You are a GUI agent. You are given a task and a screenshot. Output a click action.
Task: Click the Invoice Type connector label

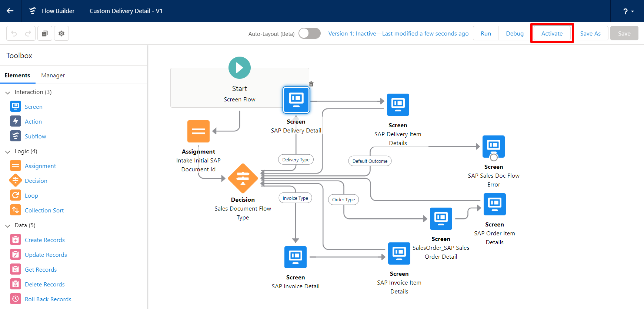[296, 198]
